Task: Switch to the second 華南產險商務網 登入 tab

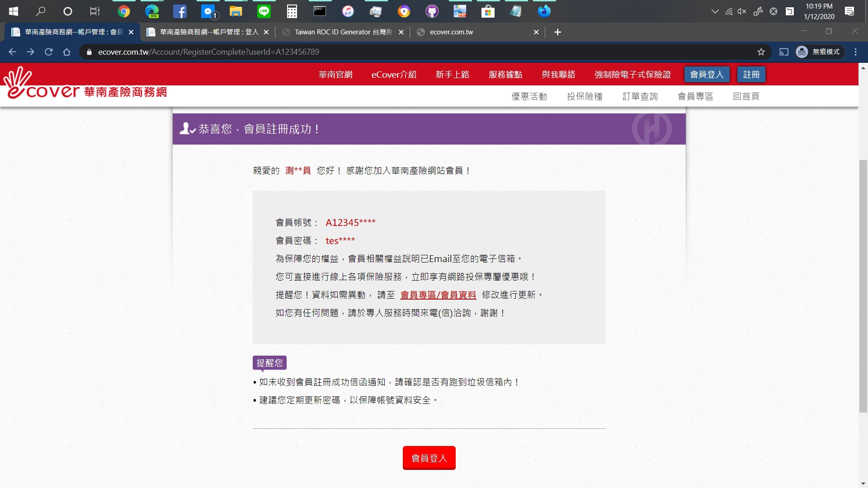Action: [x=209, y=32]
